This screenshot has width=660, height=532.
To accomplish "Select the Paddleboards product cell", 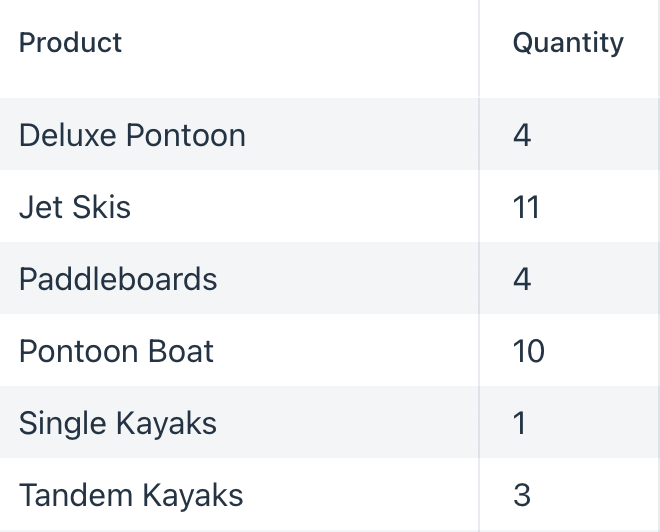I will pos(239,279).
